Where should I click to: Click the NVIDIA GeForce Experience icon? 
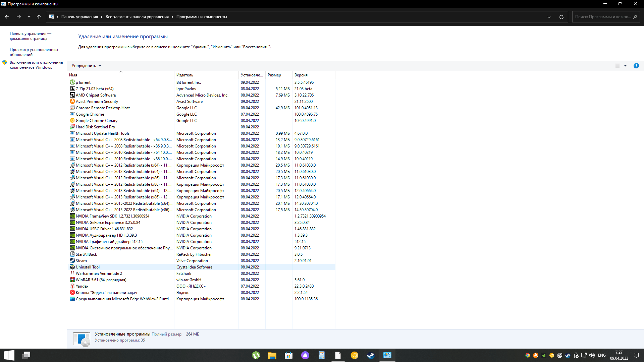coord(72,223)
